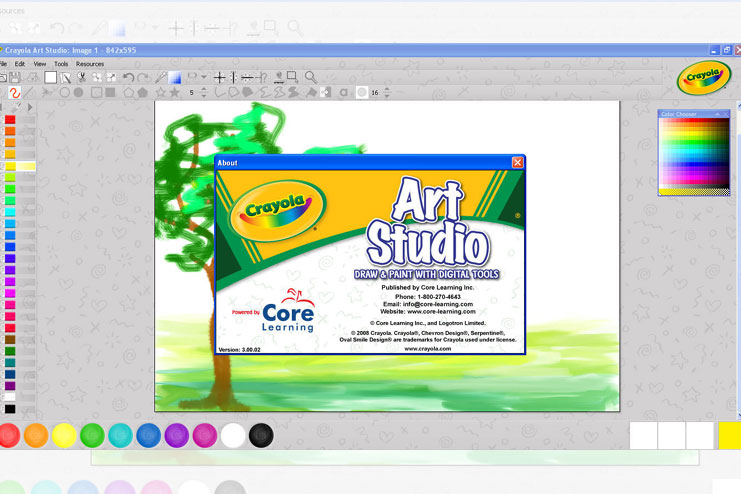741x494 pixels.
Task: Select the freehand squiggle drawing tool
Action: pos(15,93)
